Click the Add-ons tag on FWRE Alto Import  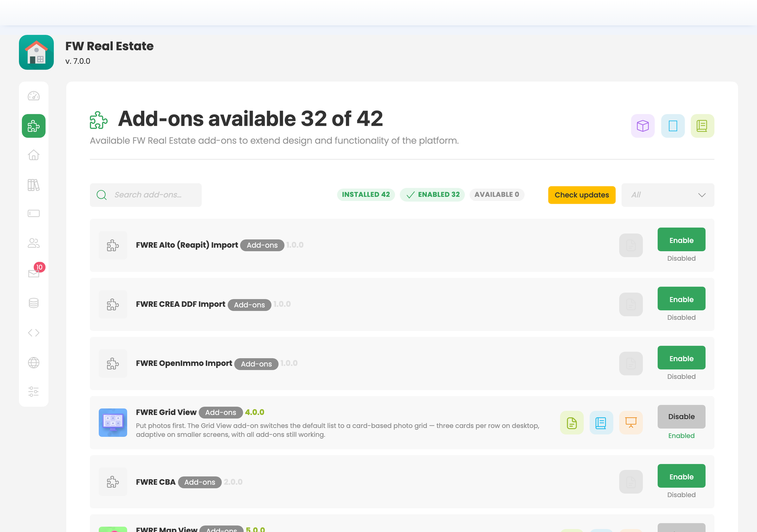(x=262, y=245)
